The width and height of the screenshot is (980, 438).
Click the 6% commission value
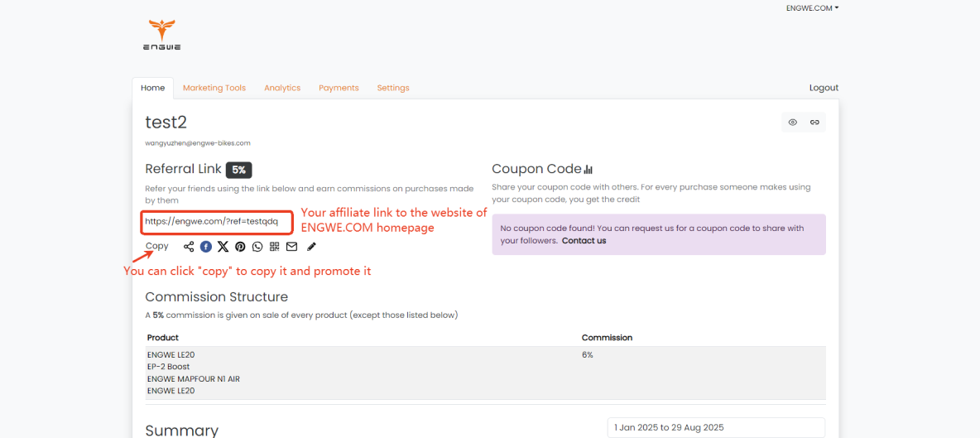(588, 355)
